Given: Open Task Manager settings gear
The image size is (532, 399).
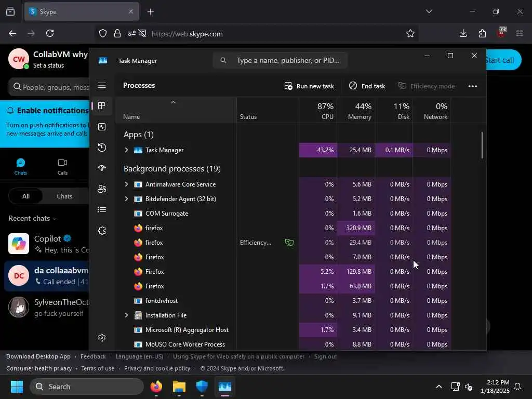Looking at the screenshot, I should (x=102, y=338).
